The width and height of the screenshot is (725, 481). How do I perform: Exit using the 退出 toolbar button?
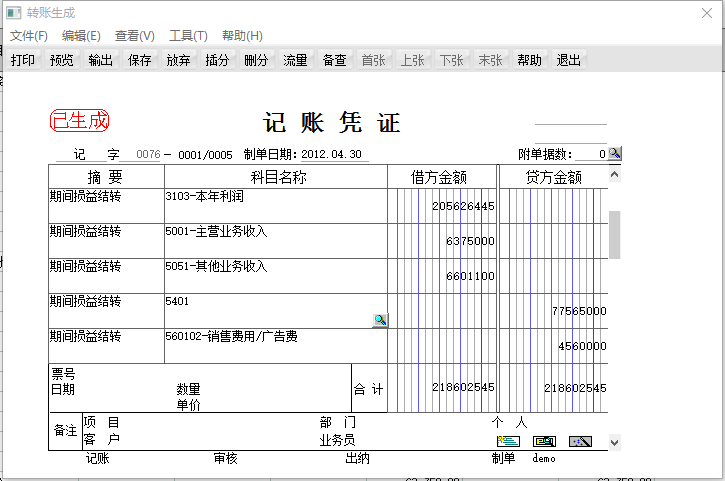click(x=569, y=60)
